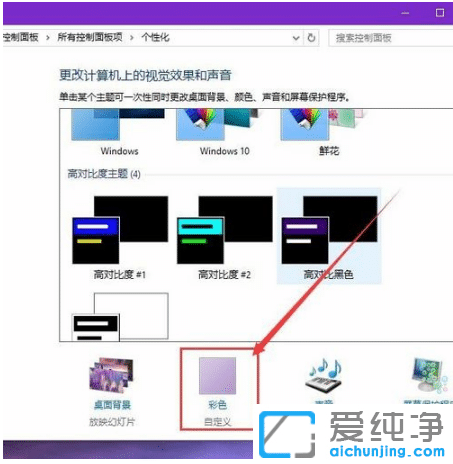
Task: Go to 所有控制面板项 breadcrumb
Action: tap(90, 37)
